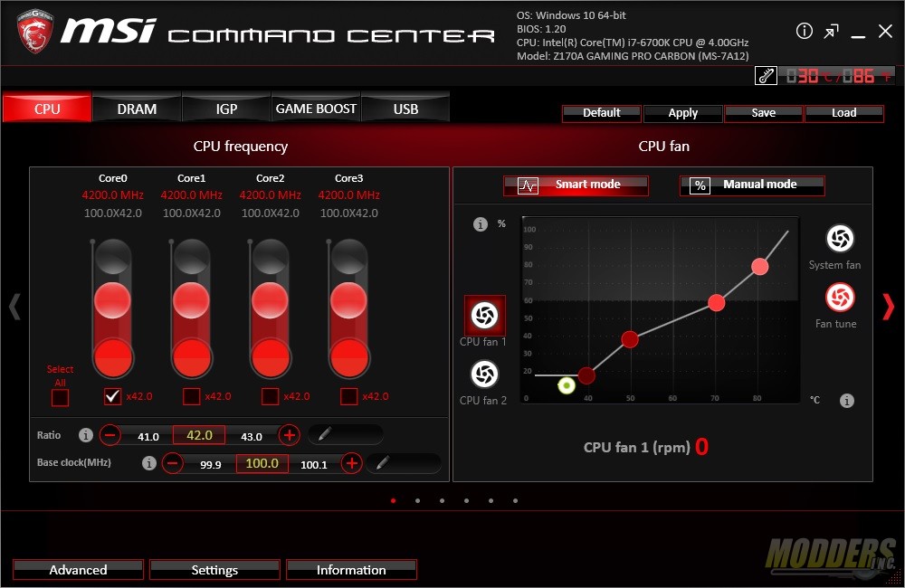Image resolution: width=905 pixels, height=588 pixels.
Task: Increase Ratio with plus button
Action: click(290, 434)
